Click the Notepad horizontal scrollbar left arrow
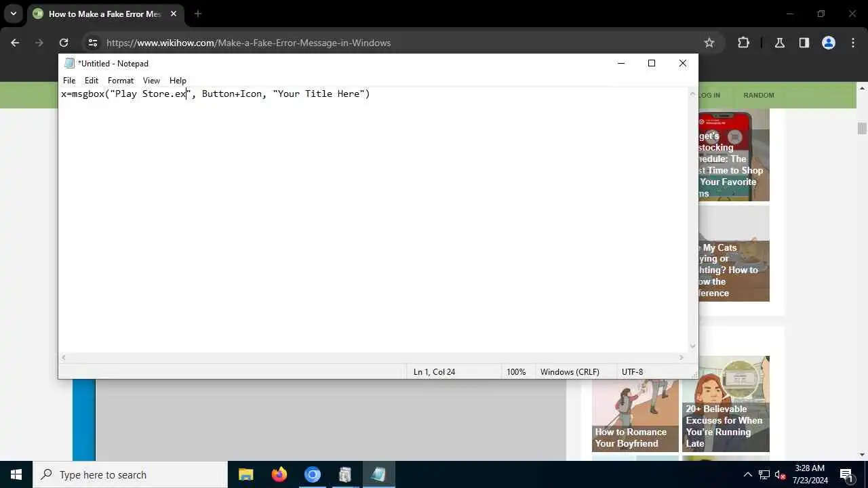868x488 pixels. point(64,357)
